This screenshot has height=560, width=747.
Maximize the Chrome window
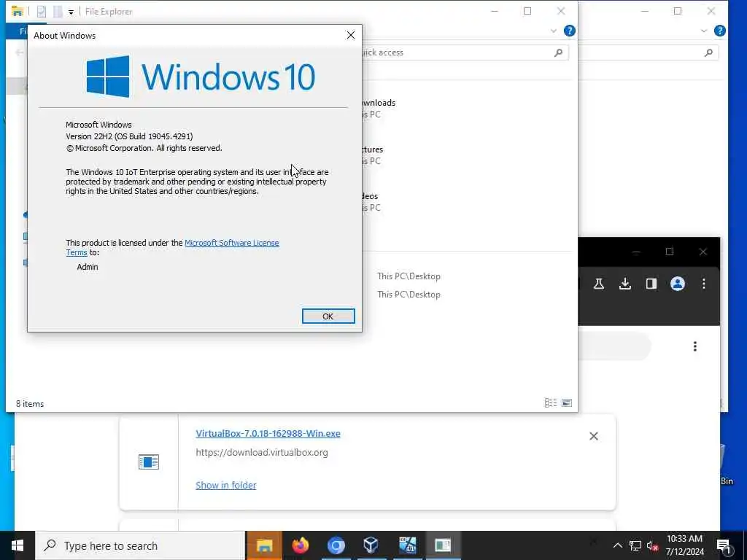(x=670, y=252)
